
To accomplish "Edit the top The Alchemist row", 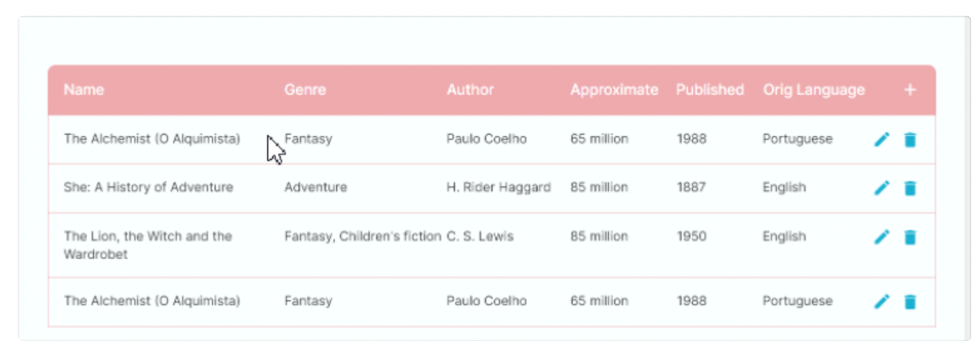I will point(881,139).
